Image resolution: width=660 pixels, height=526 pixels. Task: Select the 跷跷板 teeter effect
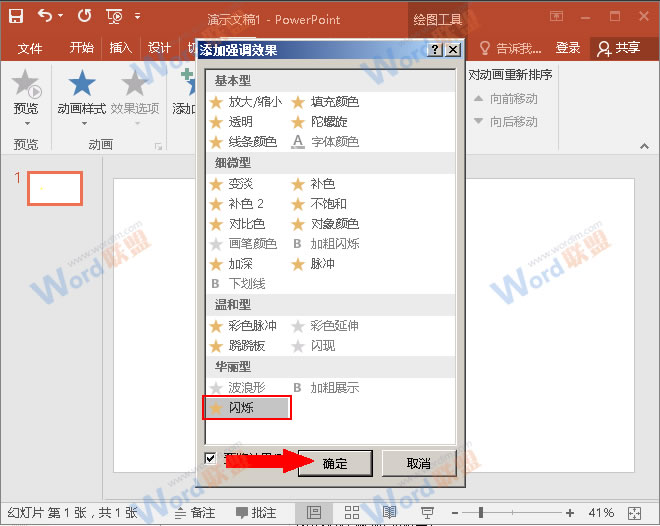[245, 346]
